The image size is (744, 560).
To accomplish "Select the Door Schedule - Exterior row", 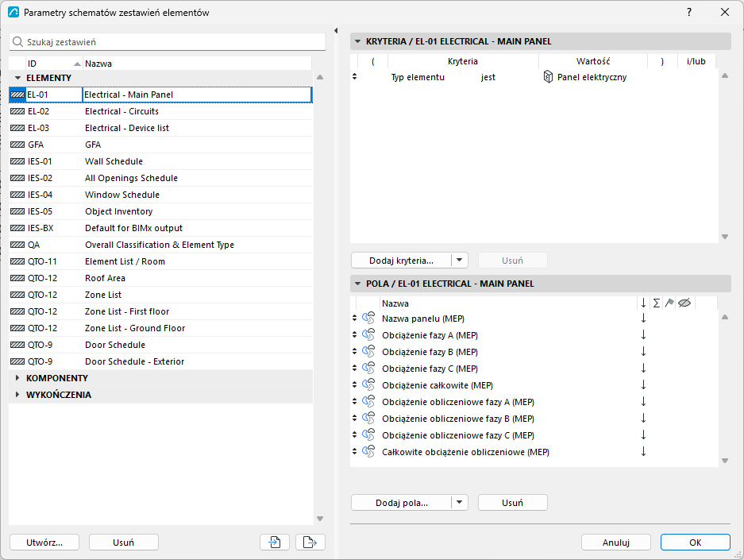I will point(161,361).
